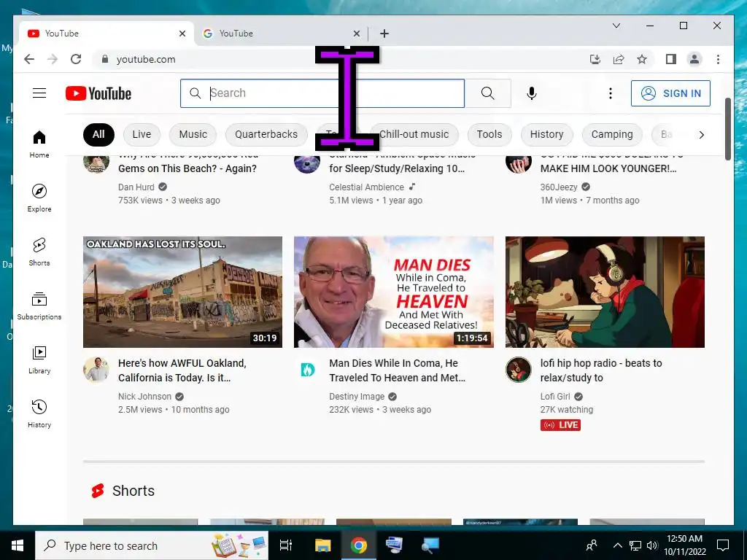Click Dan Hurd channel name
This screenshot has width=747, height=560.
tap(136, 187)
